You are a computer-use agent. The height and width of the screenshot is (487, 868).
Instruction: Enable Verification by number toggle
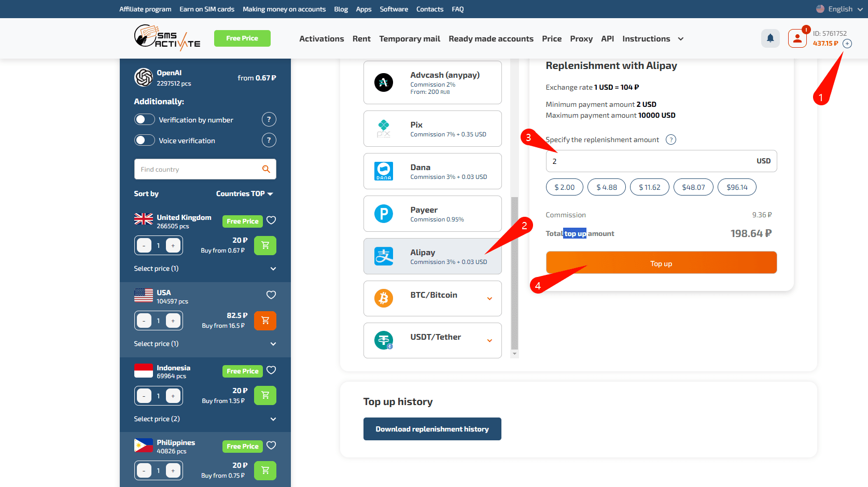pyautogui.click(x=145, y=120)
